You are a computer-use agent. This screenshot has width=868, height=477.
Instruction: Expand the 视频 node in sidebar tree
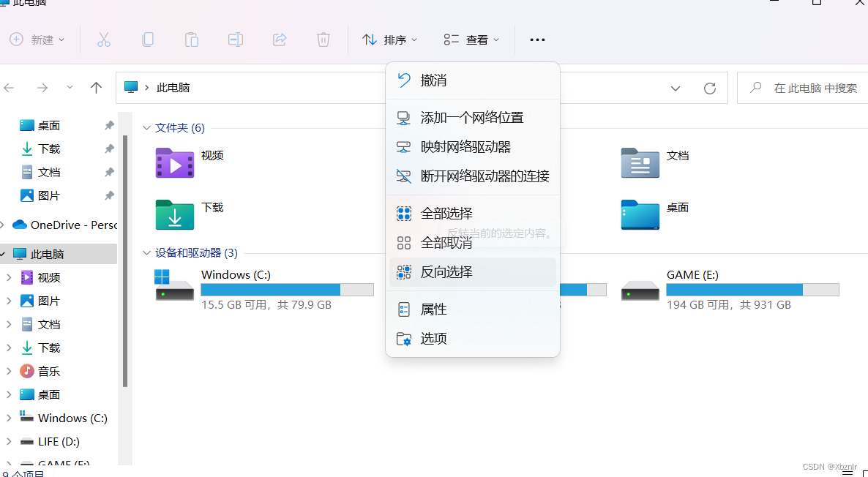pyautogui.click(x=9, y=278)
